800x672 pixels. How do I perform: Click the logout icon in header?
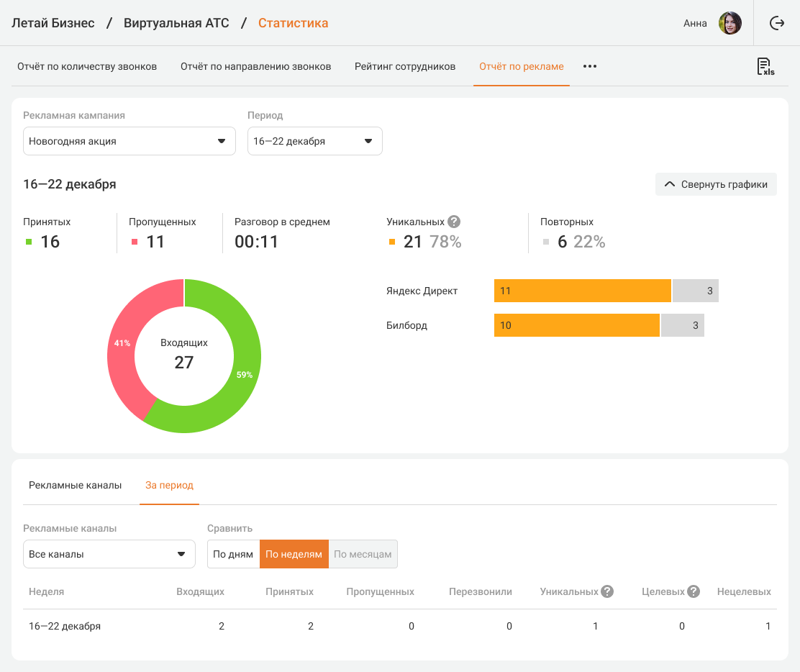point(777,23)
